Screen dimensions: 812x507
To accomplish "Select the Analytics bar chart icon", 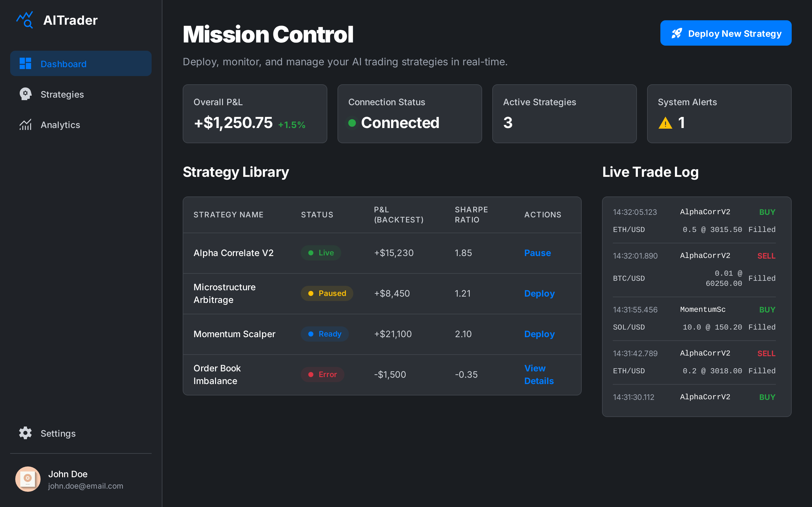I will (x=25, y=125).
